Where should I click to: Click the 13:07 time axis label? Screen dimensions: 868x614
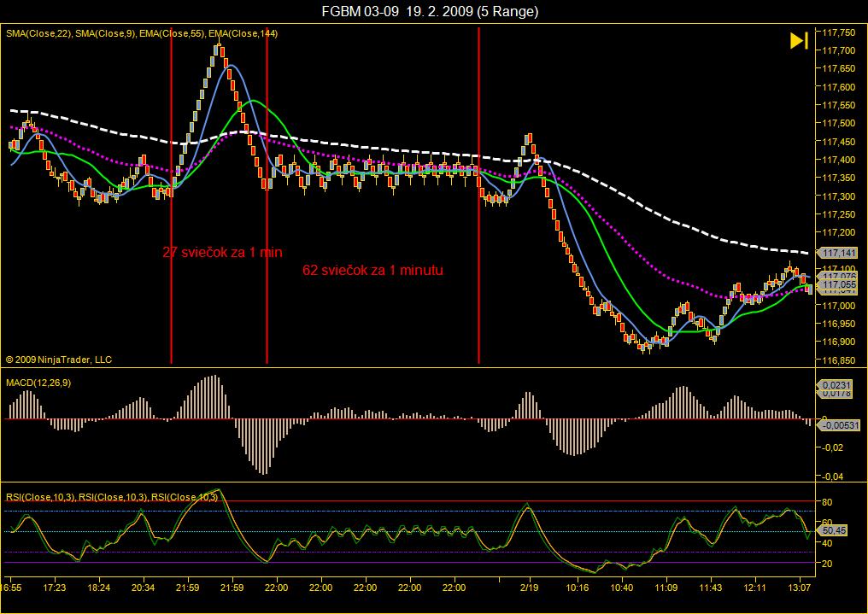(800, 588)
